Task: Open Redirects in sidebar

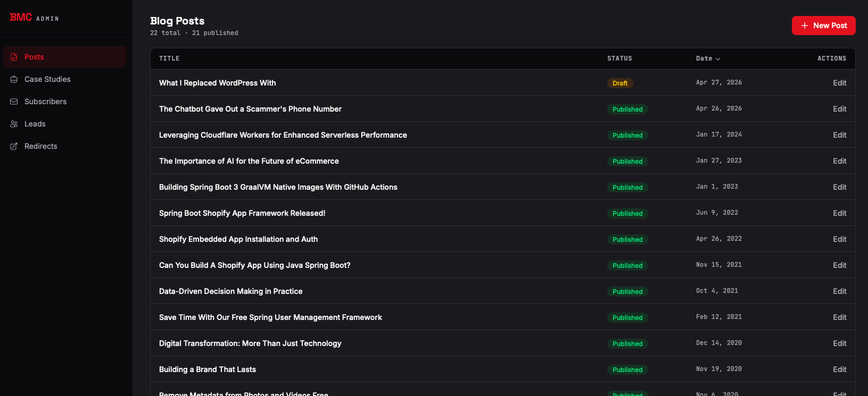Action: 64,146
